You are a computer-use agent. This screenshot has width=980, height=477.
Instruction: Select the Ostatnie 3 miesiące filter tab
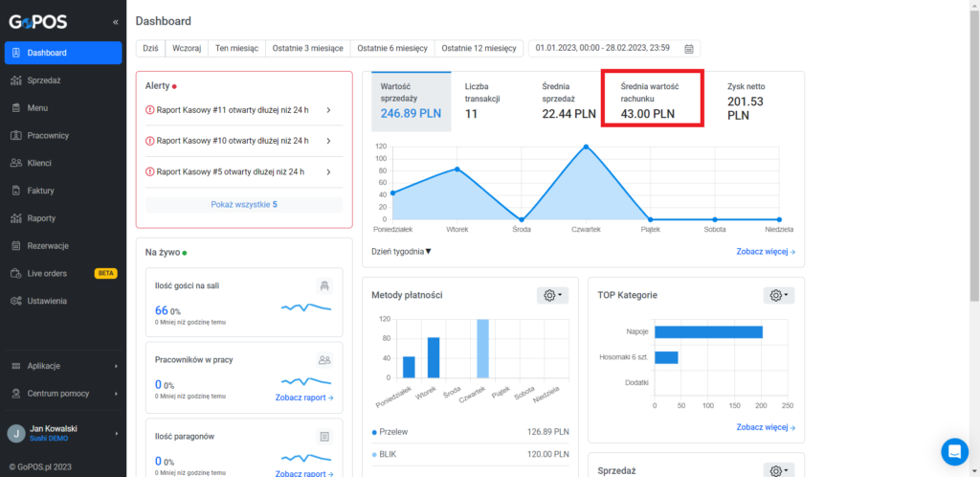(307, 48)
